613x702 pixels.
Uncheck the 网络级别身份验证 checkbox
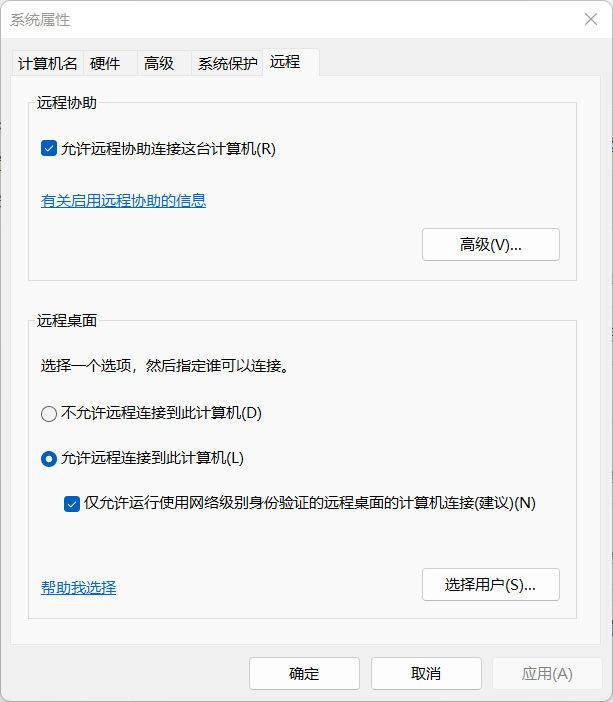(x=72, y=503)
